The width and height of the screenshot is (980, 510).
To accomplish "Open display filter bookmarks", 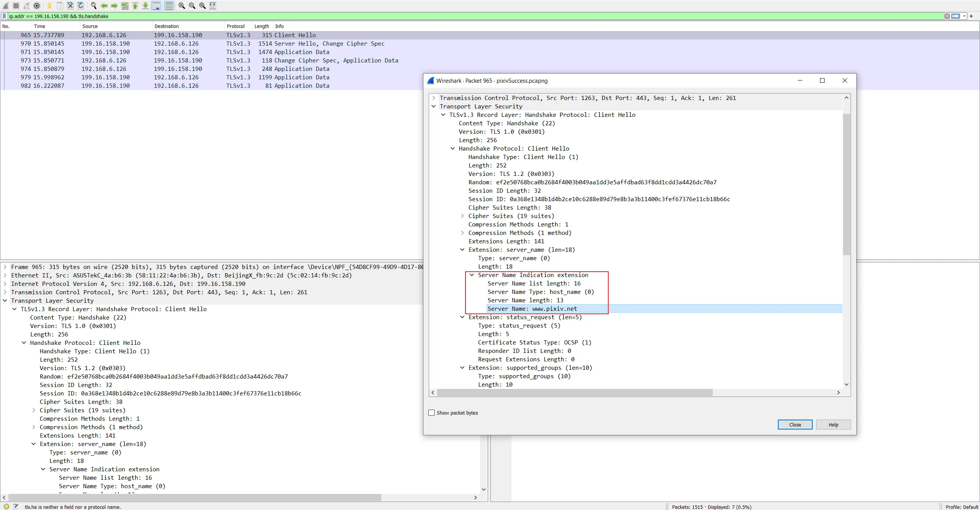I will click(4, 16).
